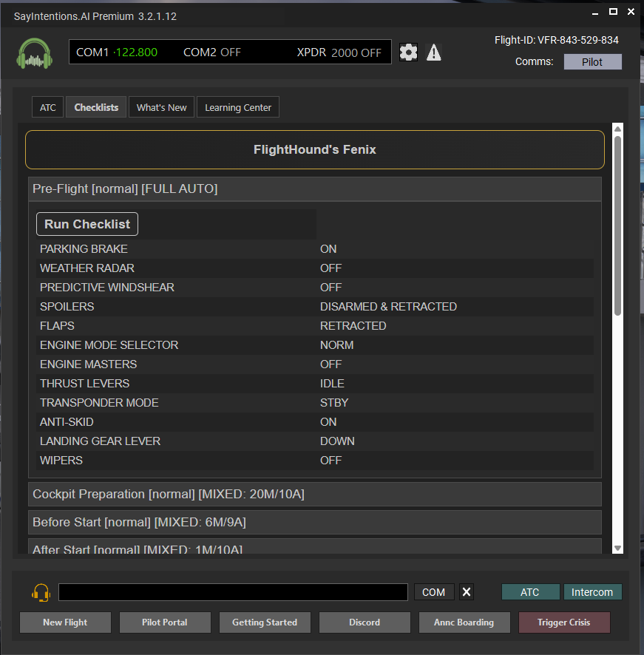Select the PARKING BRAKE checklist row
Screen dimensions: 644x655
coord(315,249)
